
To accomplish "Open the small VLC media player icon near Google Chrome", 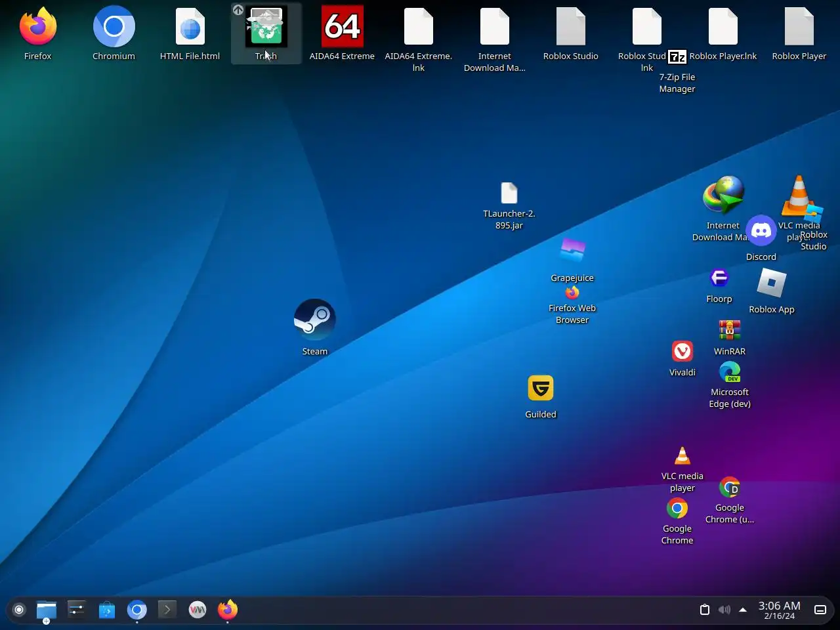I will (x=682, y=456).
